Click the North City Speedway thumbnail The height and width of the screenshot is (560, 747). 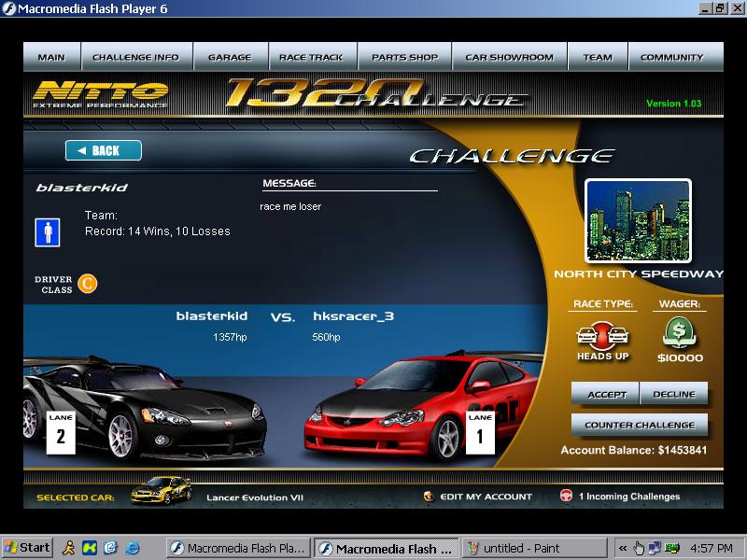(x=638, y=220)
